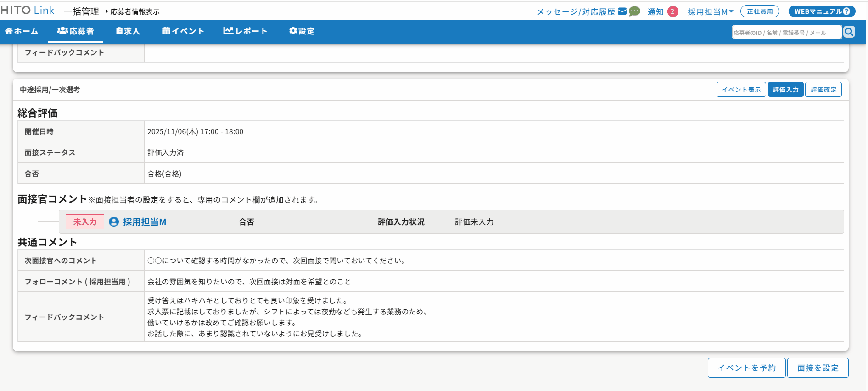This screenshot has height=391, width=868.
Task: Click the 採用担当M interviewer name link
Action: coord(145,222)
